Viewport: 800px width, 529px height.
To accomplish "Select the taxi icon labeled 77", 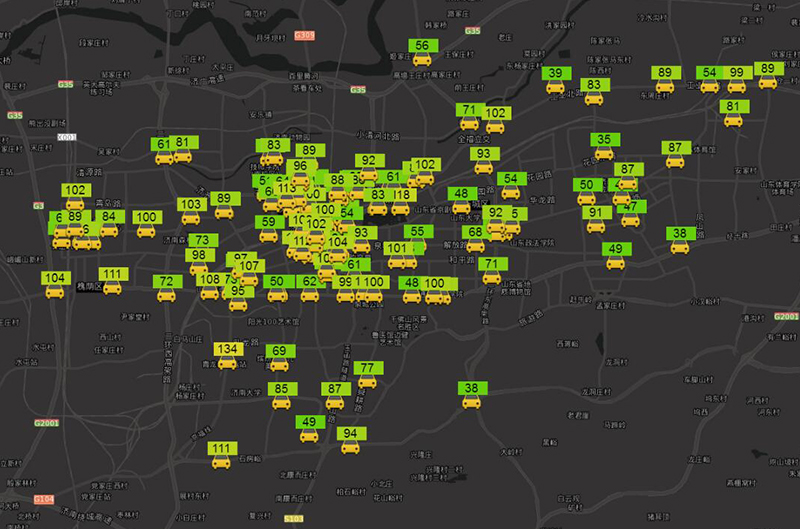I will pyautogui.click(x=367, y=384).
